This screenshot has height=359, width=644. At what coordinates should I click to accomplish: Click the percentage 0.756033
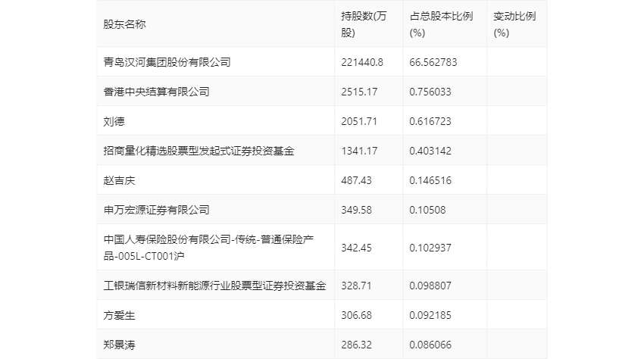tap(430, 92)
